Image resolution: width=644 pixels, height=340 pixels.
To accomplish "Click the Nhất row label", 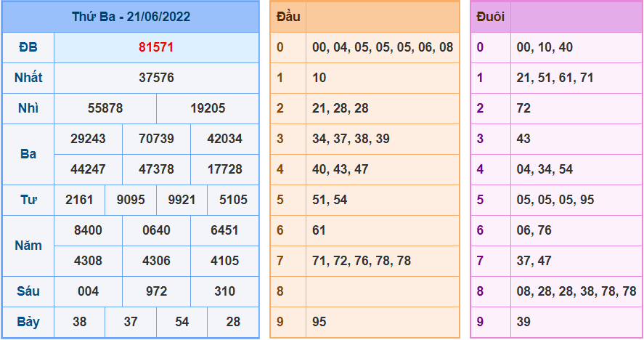I will (28, 77).
